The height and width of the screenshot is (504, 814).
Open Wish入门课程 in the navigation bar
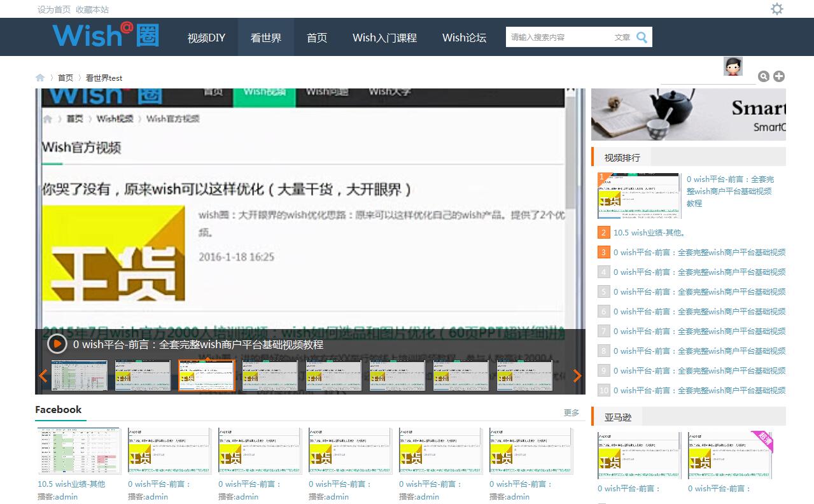pyautogui.click(x=385, y=38)
